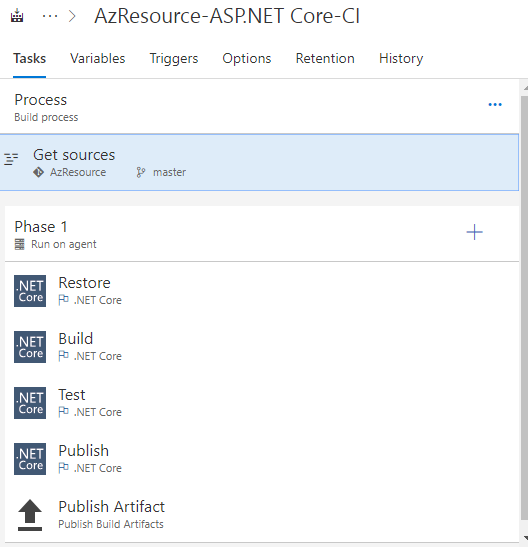The image size is (528, 547).
Task: Open the Process more actions ellipsis
Action: coord(495,104)
